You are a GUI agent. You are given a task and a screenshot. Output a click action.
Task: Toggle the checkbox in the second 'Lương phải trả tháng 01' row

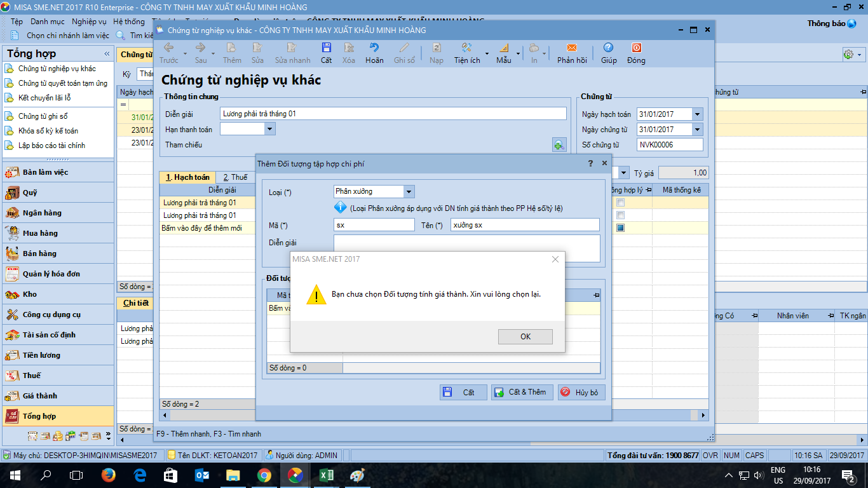coord(620,215)
